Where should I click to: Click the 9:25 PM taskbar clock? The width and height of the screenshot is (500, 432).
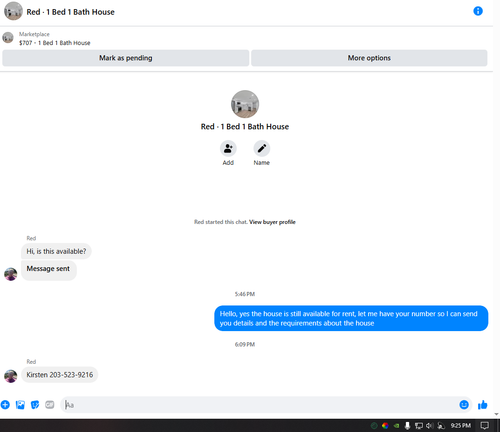pos(461,426)
